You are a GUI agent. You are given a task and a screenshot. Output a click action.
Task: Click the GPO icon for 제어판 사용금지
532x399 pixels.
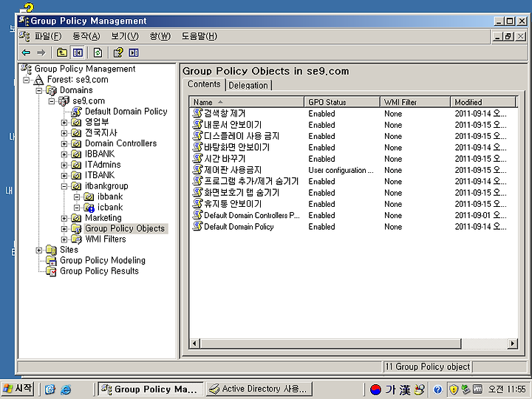pos(197,170)
